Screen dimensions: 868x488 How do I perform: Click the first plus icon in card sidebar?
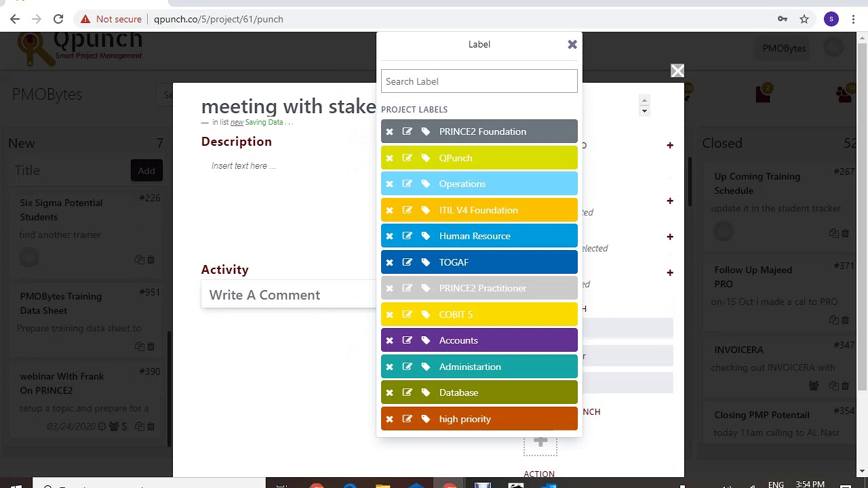click(x=670, y=145)
